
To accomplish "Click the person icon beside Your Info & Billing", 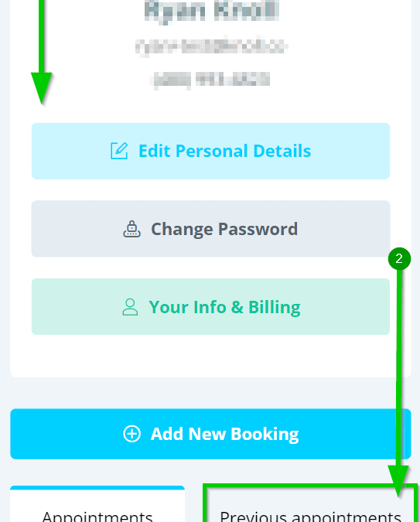I will coord(130,307).
